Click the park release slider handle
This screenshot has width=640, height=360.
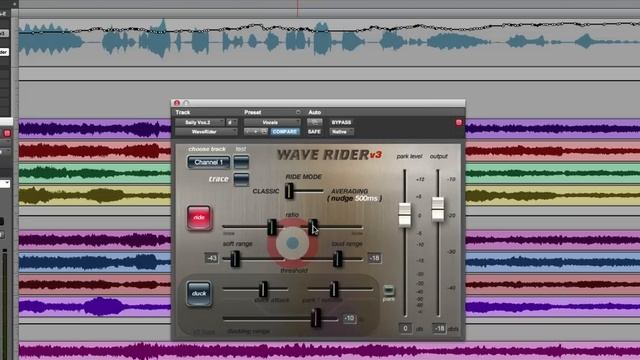(x=334, y=289)
